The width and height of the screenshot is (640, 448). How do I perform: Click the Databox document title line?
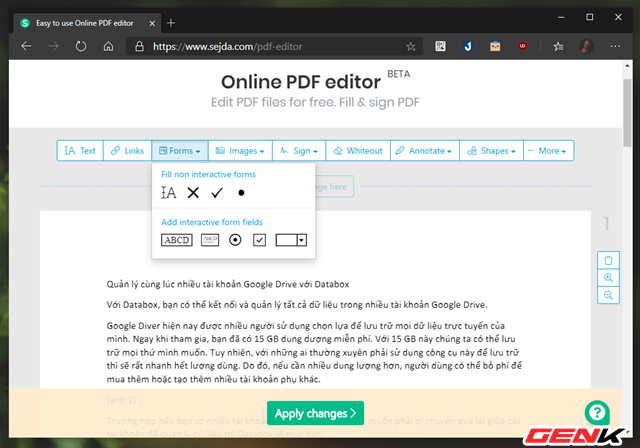coord(228,284)
